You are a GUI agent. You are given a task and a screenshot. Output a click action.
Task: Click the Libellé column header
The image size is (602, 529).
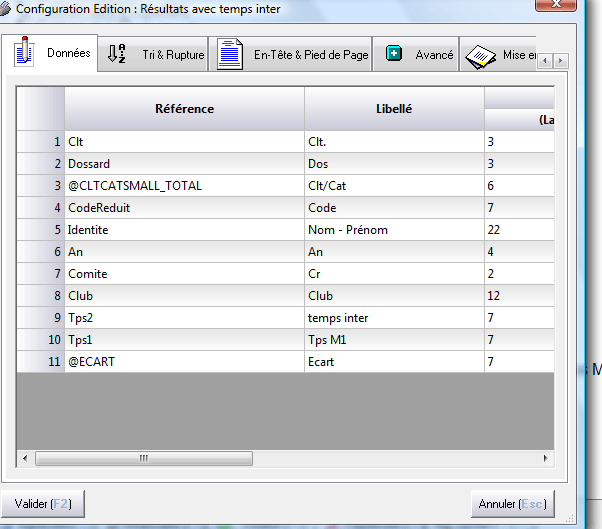[x=394, y=108]
